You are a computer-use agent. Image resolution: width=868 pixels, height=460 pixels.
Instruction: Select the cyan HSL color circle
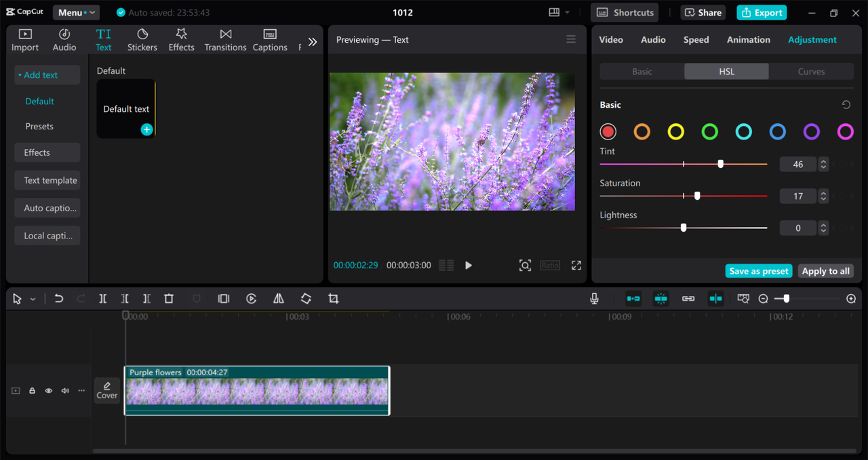point(744,131)
